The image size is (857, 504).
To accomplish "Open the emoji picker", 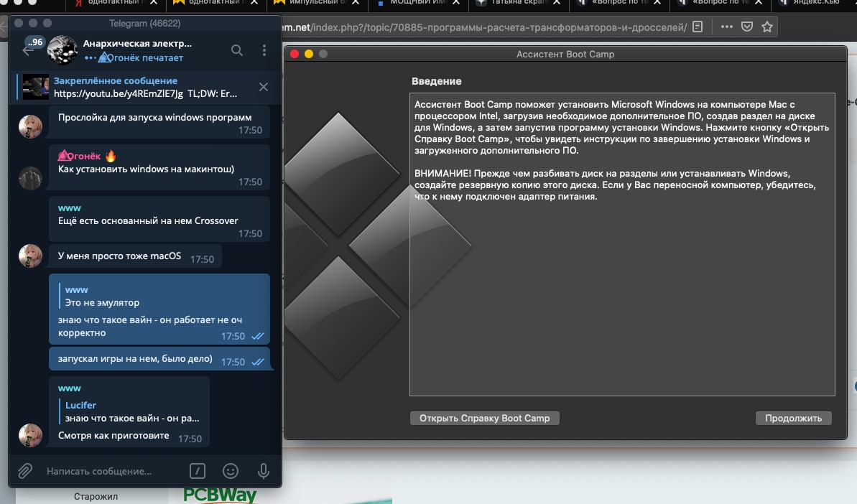I will pos(231,471).
